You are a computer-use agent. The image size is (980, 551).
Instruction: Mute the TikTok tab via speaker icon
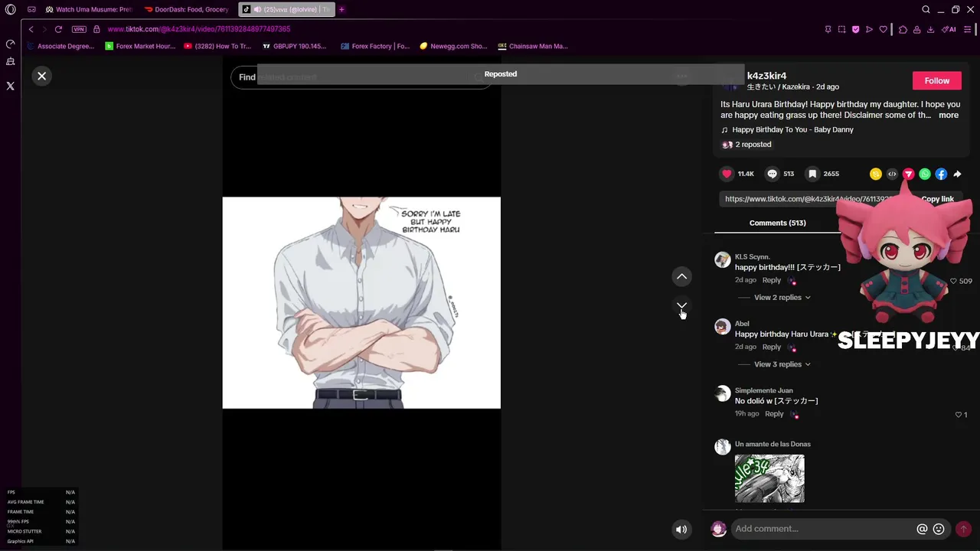coord(258,9)
